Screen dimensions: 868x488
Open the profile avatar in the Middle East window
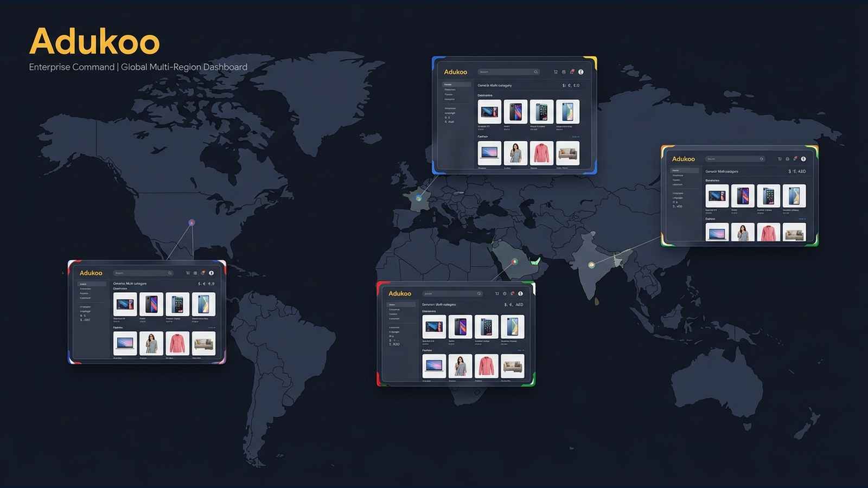tap(520, 293)
